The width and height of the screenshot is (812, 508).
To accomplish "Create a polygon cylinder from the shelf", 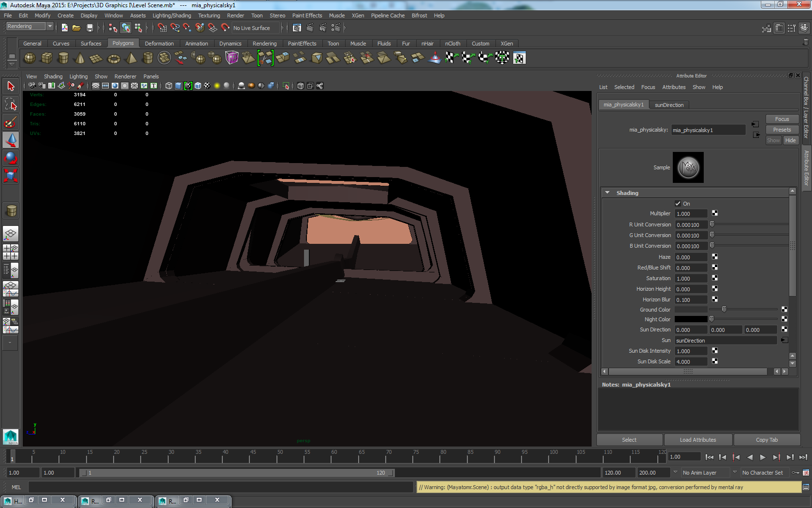I will click(63, 58).
